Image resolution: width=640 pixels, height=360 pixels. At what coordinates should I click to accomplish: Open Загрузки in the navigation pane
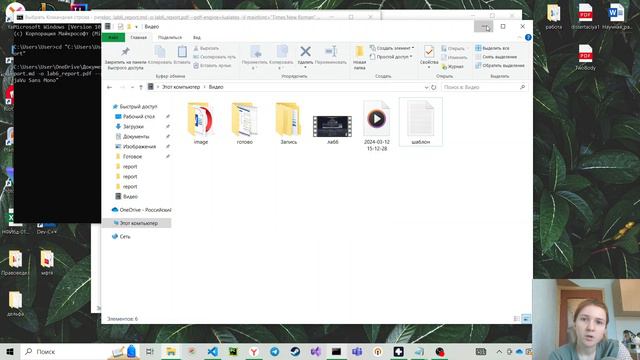click(x=133, y=127)
